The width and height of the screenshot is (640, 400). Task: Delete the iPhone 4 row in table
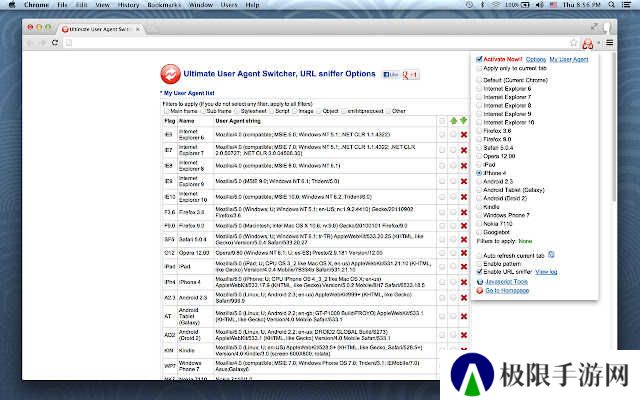[x=464, y=282]
